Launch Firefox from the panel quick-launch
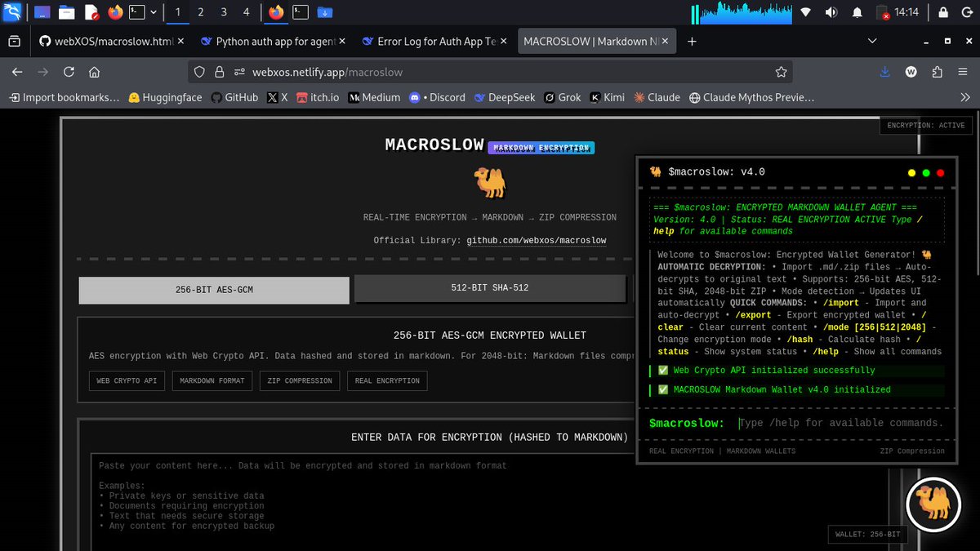The height and width of the screenshot is (551, 980). pyautogui.click(x=115, y=12)
